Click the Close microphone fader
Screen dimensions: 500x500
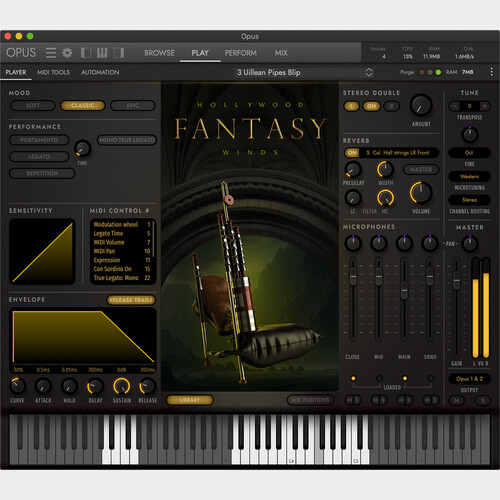pos(353,276)
